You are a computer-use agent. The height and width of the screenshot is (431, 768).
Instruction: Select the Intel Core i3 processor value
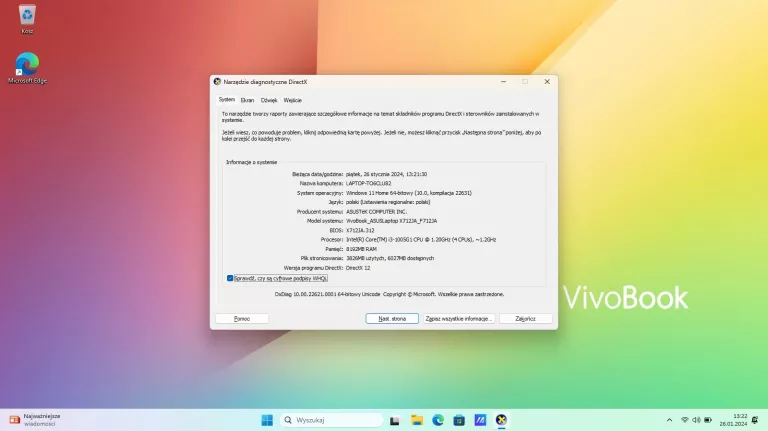tap(421, 239)
